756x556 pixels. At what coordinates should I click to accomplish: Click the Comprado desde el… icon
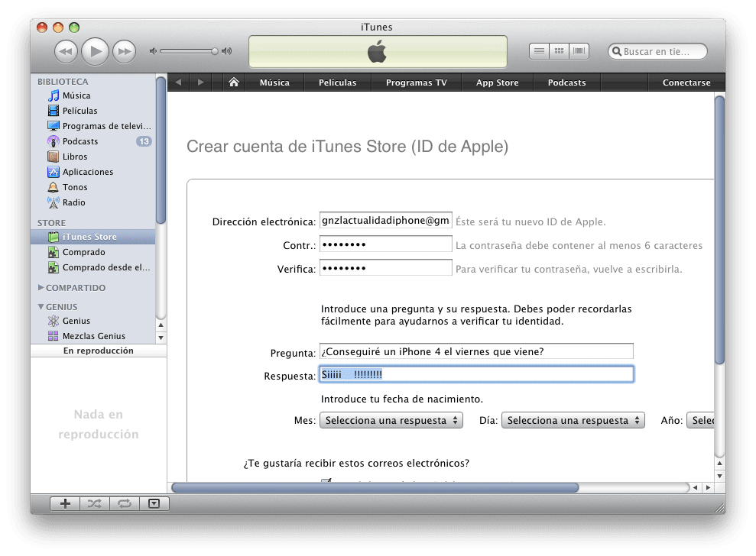coord(54,267)
